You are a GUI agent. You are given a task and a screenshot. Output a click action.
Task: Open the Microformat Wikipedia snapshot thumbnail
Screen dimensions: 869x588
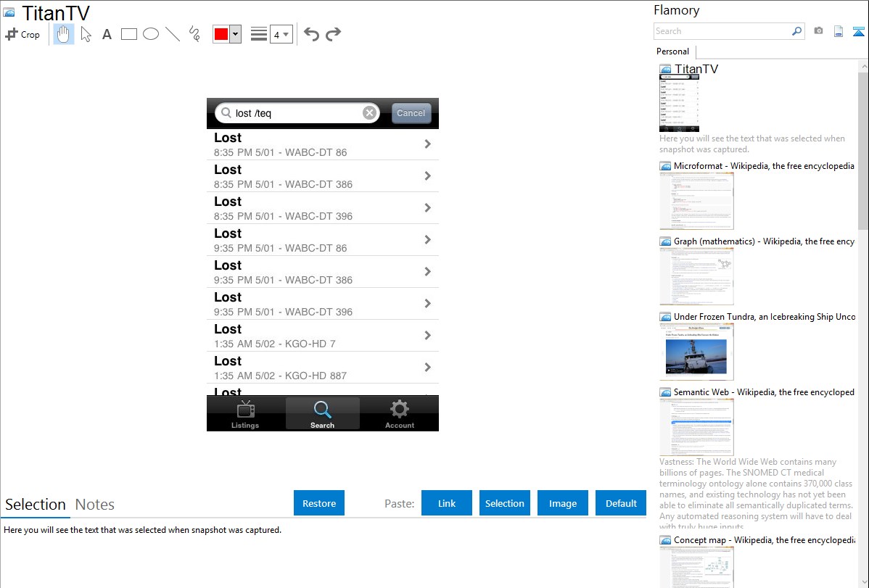[696, 201]
